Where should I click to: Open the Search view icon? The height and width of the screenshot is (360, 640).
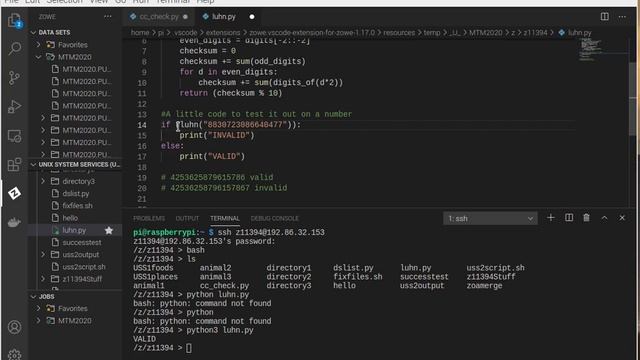(15, 48)
